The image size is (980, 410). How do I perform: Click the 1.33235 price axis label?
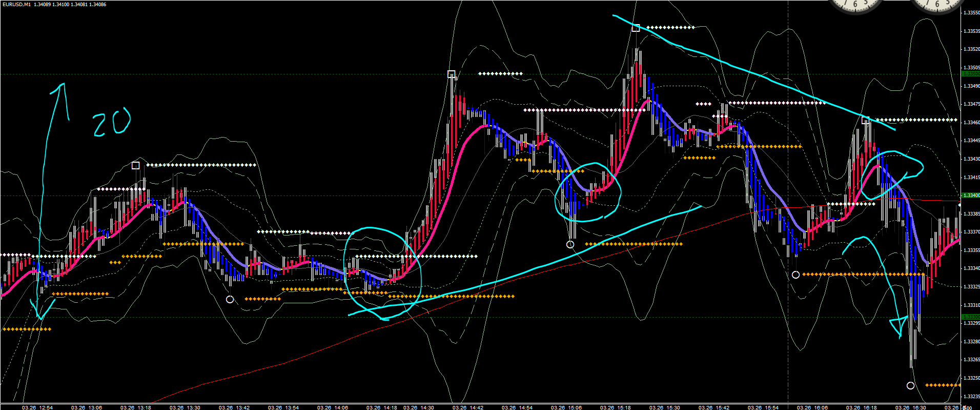[x=972, y=397]
